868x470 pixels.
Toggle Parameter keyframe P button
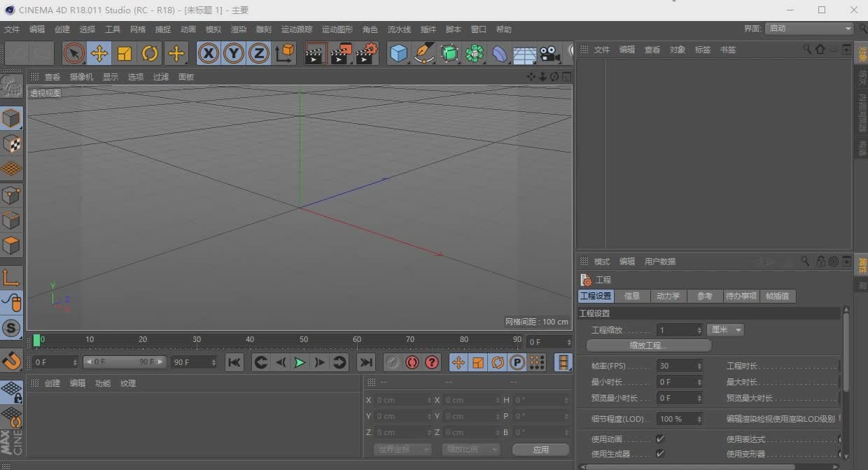click(517, 362)
